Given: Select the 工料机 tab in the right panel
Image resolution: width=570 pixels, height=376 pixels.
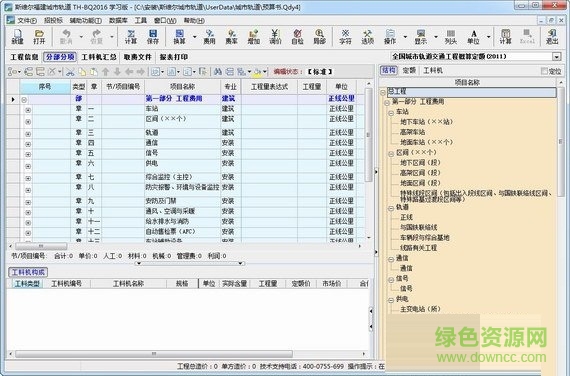Looking at the screenshot, I should 433,71.
